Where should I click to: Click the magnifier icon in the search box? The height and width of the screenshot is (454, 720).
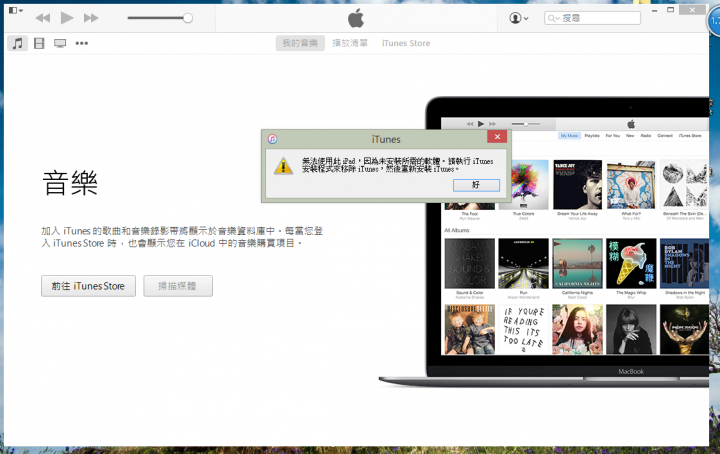click(553, 18)
